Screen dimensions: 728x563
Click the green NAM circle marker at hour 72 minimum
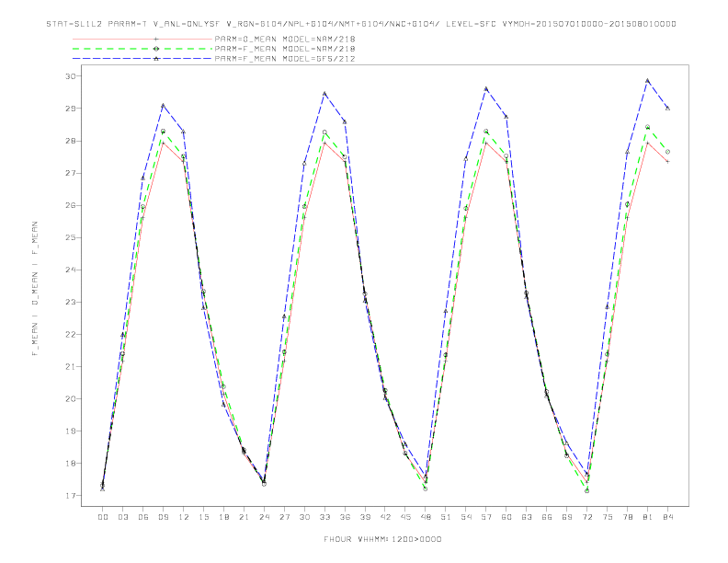(x=586, y=490)
